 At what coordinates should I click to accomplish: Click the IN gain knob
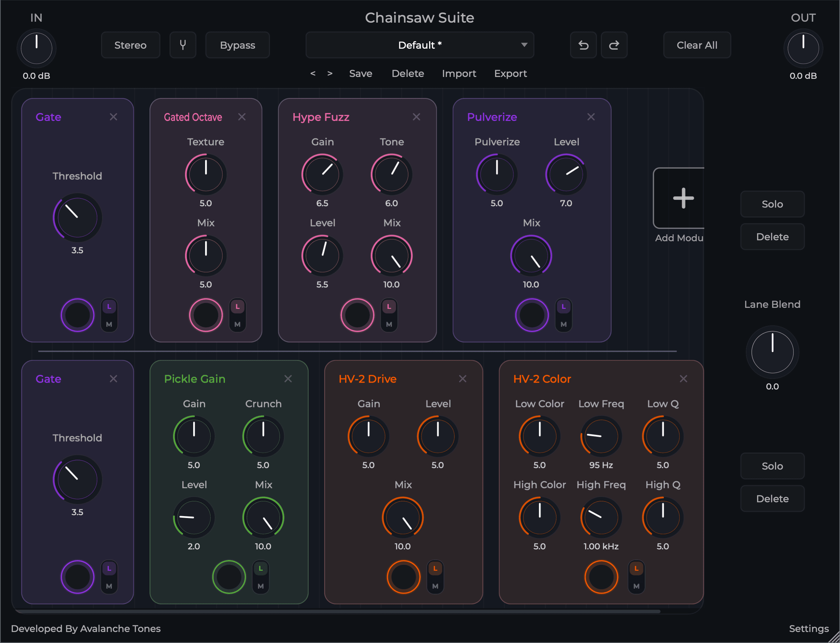tap(36, 49)
